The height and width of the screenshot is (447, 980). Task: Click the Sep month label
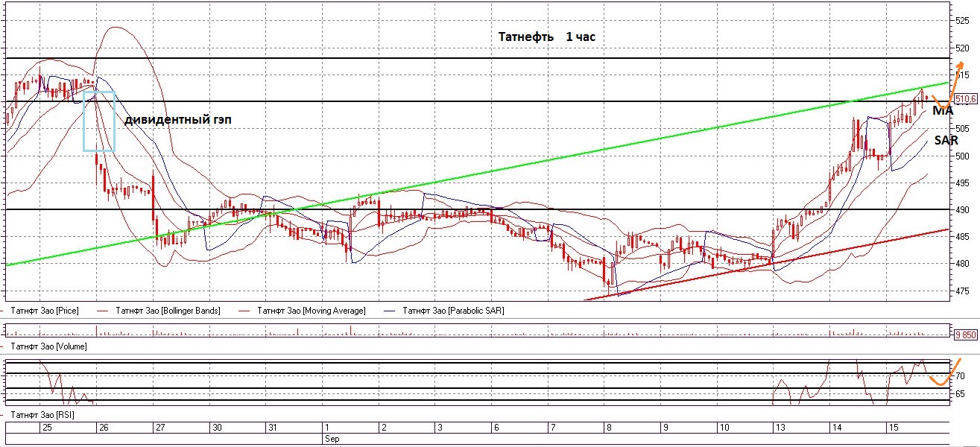pyautogui.click(x=332, y=440)
